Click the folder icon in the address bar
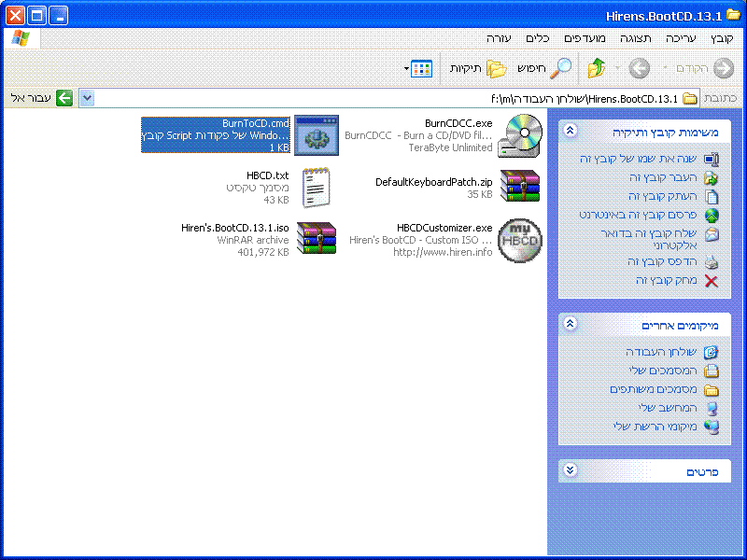The height and width of the screenshot is (560, 747). pos(689,99)
